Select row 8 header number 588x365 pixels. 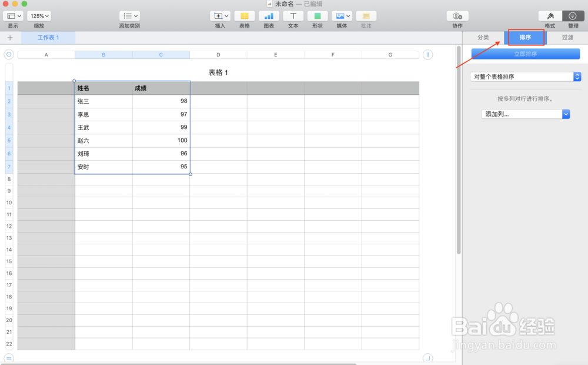click(x=9, y=179)
